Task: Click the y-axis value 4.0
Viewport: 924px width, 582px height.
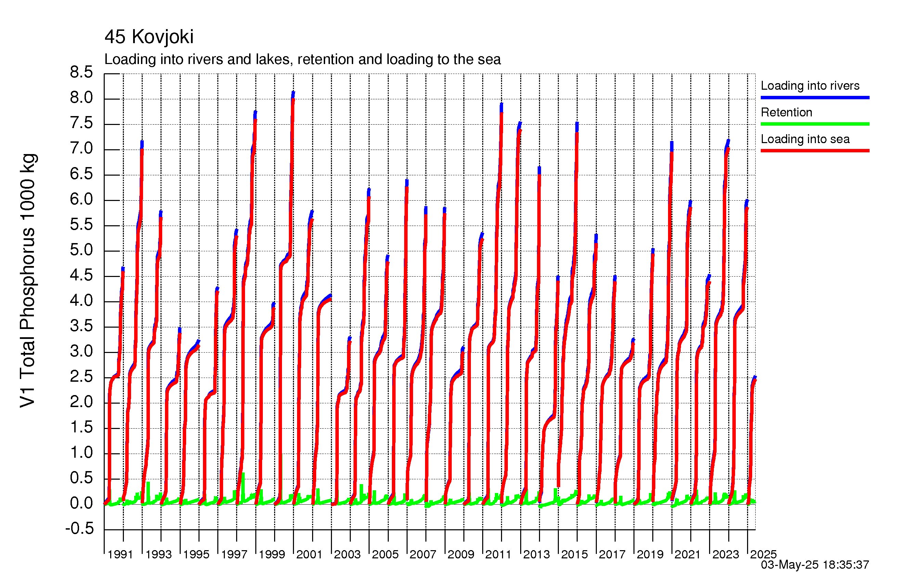Action: point(81,301)
